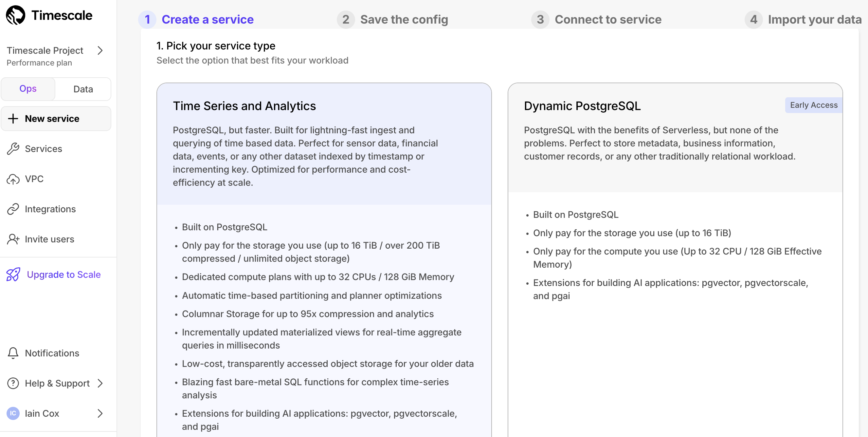
Task: Switch to the Data tab
Action: click(83, 89)
